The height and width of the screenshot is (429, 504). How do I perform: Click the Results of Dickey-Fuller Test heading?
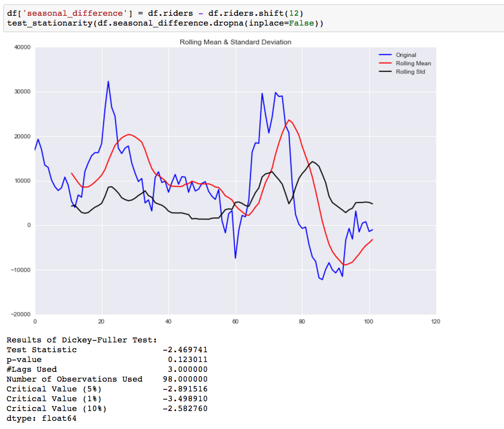[x=82, y=340]
